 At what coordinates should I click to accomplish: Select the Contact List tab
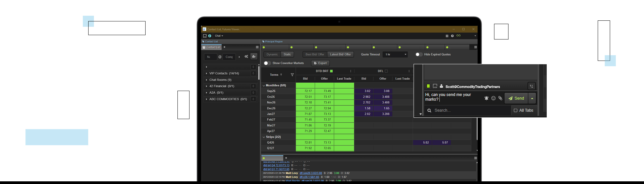(212, 47)
